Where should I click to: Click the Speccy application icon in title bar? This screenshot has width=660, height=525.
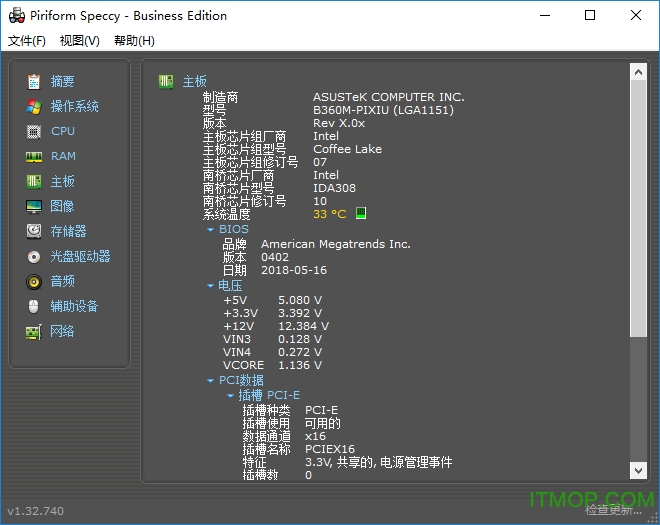17,16
